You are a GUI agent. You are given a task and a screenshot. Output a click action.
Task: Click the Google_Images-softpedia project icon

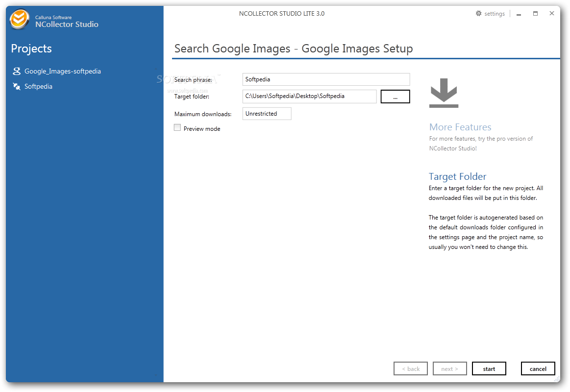pos(16,71)
